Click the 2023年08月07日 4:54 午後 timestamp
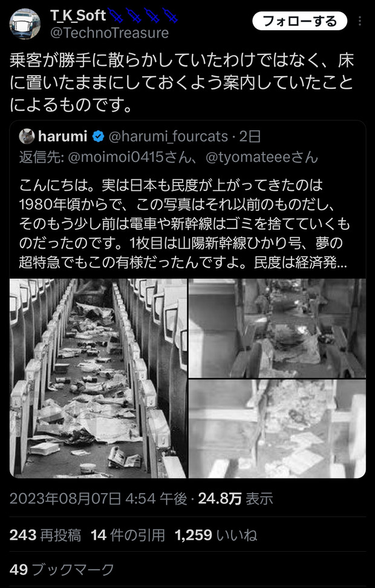The height and width of the screenshot is (588, 375). click(98, 499)
